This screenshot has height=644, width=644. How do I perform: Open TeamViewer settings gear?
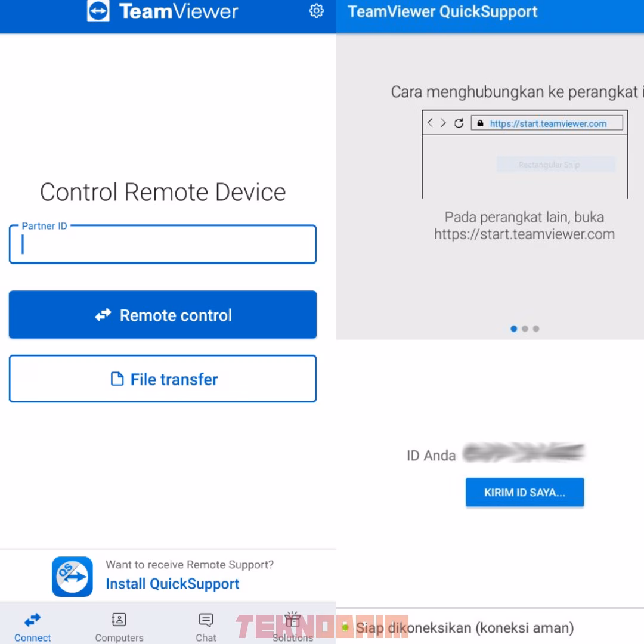316,11
